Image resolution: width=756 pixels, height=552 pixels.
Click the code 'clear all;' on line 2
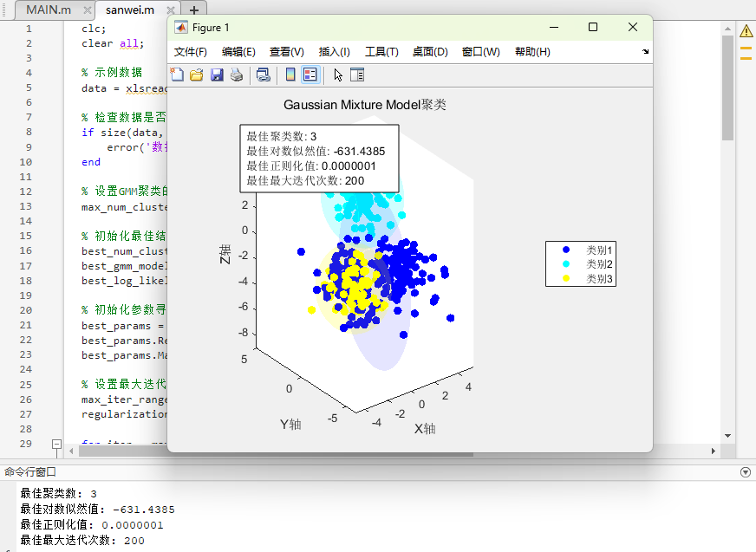113,43
